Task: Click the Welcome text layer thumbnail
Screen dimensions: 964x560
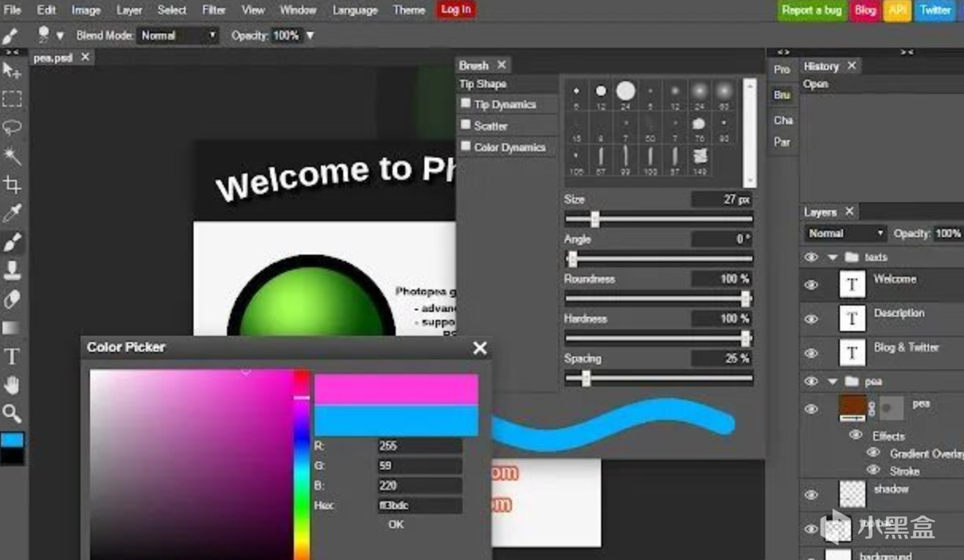Action: pyautogui.click(x=852, y=284)
